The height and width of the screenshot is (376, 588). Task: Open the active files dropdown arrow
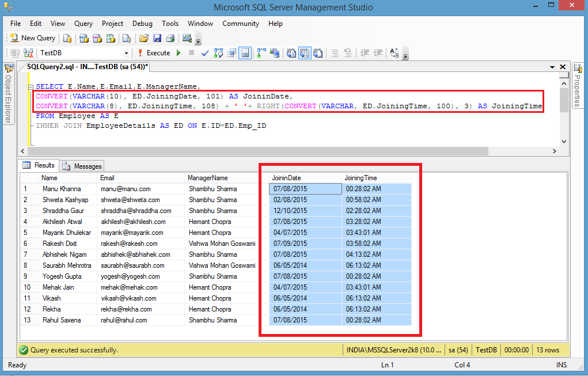(x=552, y=67)
